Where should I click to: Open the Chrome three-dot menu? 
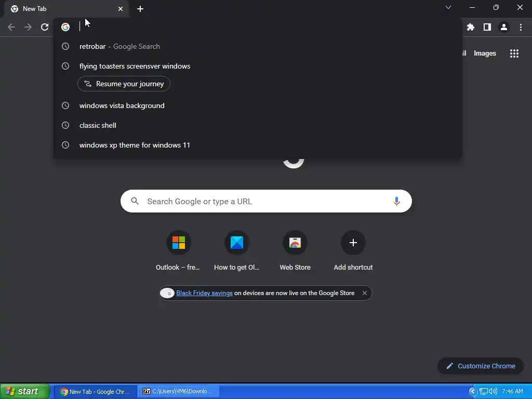click(521, 27)
